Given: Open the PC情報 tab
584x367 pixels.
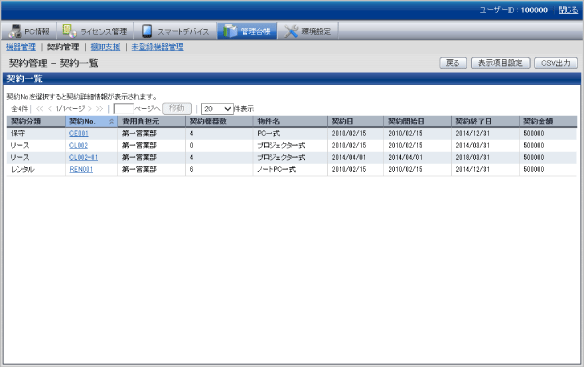Looking at the screenshot, I should tap(29, 31).
